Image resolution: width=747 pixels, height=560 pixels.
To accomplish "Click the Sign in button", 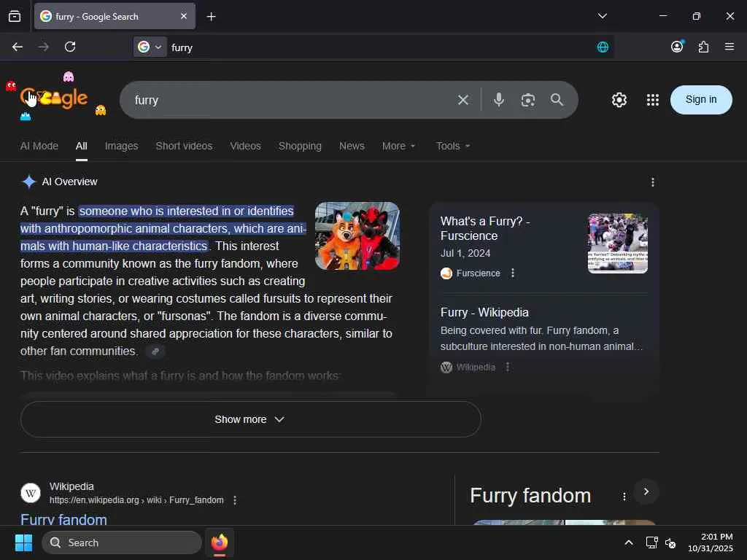I will click(701, 99).
